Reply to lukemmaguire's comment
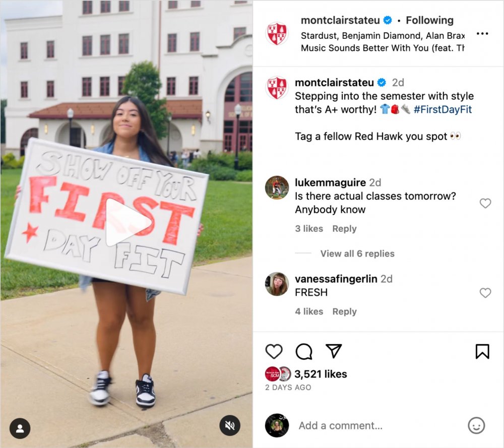Viewport: 504px width, 448px height. [x=344, y=229]
